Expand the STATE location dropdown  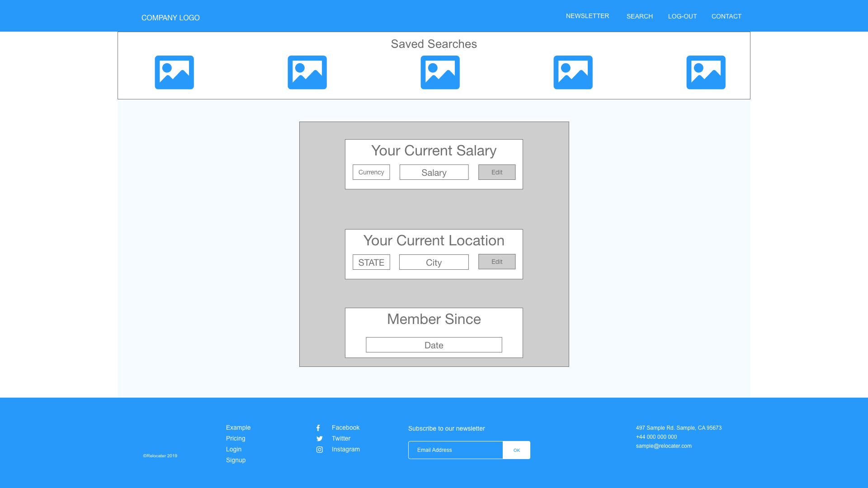coord(371,262)
